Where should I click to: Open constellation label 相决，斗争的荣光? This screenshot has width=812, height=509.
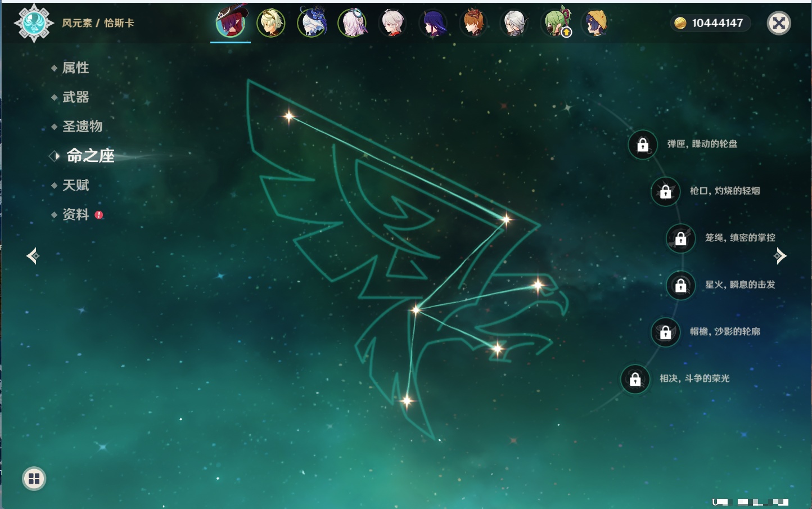(694, 379)
